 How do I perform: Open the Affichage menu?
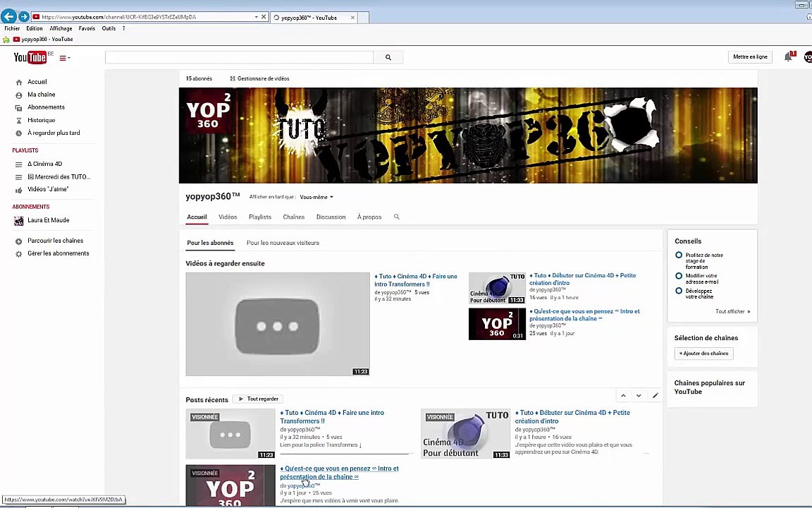coord(61,28)
